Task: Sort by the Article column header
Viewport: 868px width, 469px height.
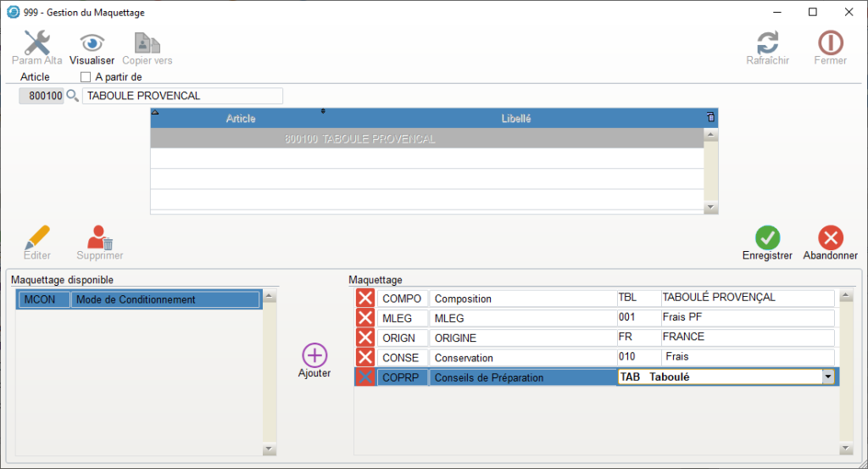Action: [241, 119]
